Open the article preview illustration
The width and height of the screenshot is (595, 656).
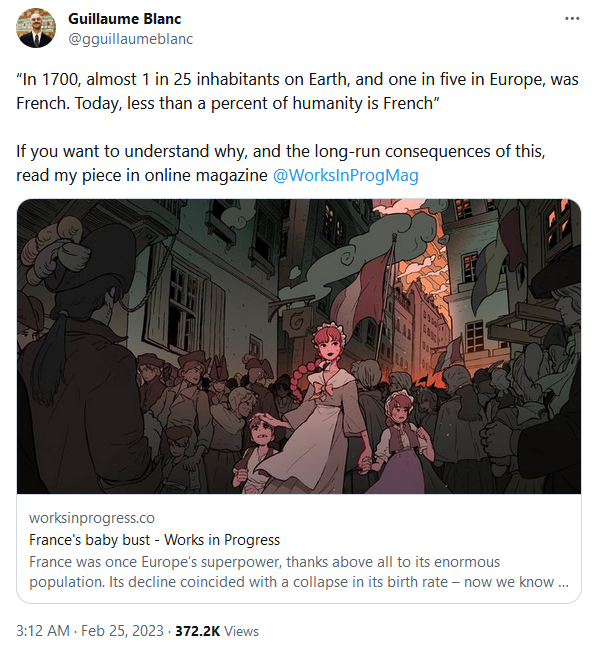[299, 346]
